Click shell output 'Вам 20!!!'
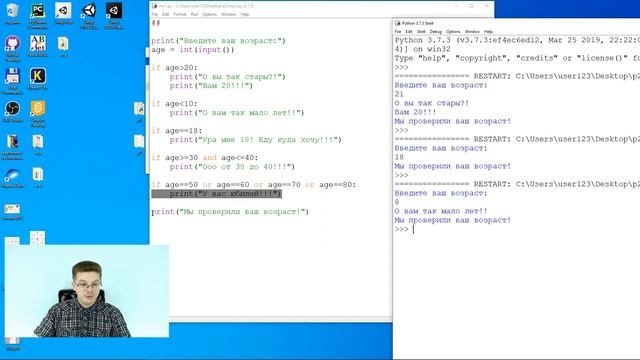The image size is (640, 360). (x=415, y=112)
